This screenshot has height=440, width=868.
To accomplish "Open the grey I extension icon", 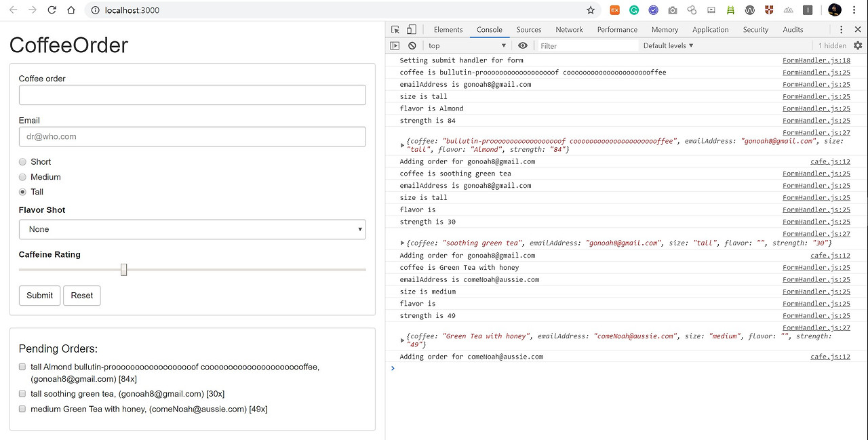I will click(x=808, y=10).
